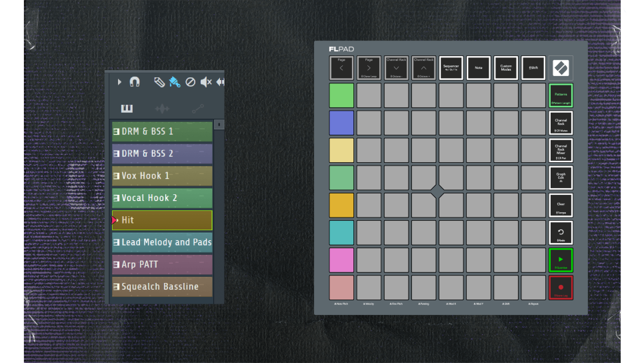The width and height of the screenshot is (644, 363).
Task: Start playback with green Play button
Action: (x=561, y=260)
